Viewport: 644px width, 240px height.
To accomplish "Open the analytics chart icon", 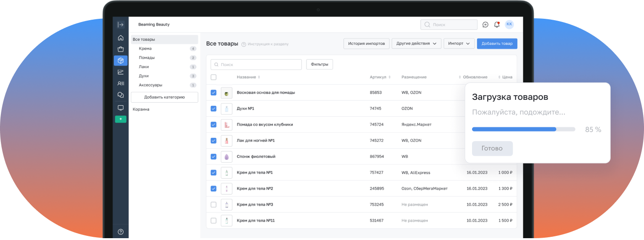I will [121, 72].
